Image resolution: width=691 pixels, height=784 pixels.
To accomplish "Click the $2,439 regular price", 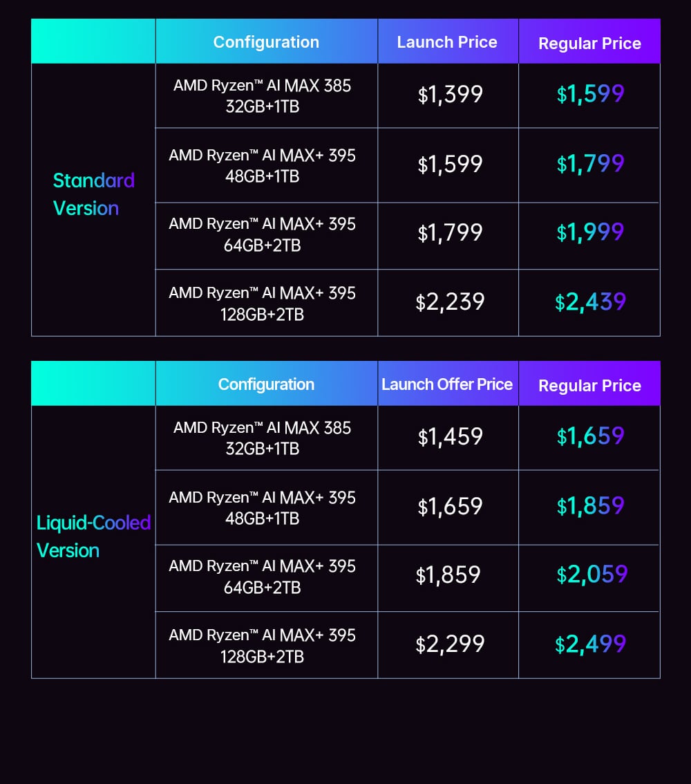I will pyautogui.click(x=590, y=302).
